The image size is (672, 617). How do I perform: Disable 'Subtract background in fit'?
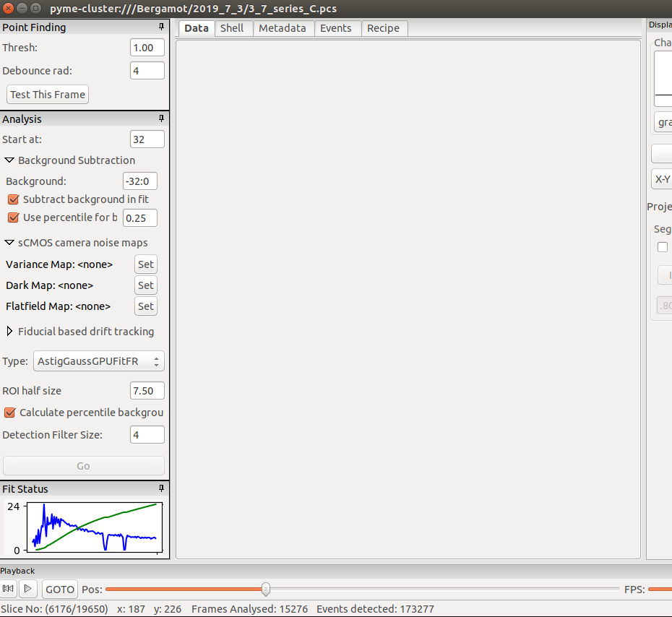point(12,199)
